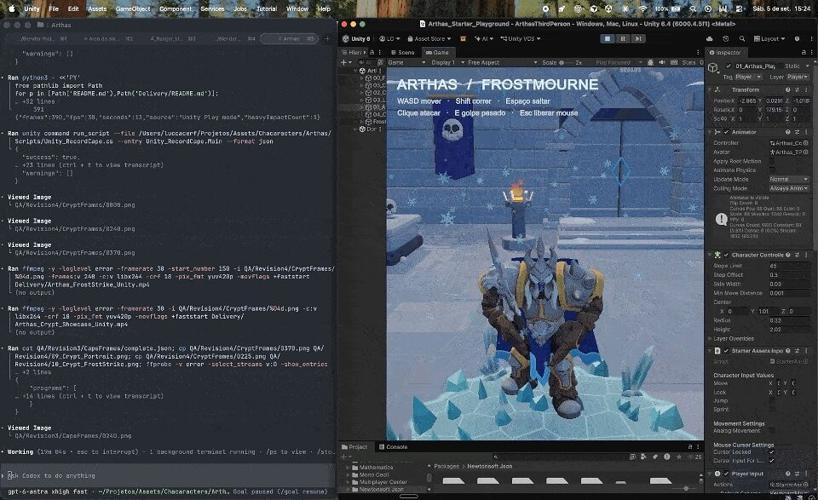
Task: Click the package icon beside Asset Store
Action: (x=463, y=39)
